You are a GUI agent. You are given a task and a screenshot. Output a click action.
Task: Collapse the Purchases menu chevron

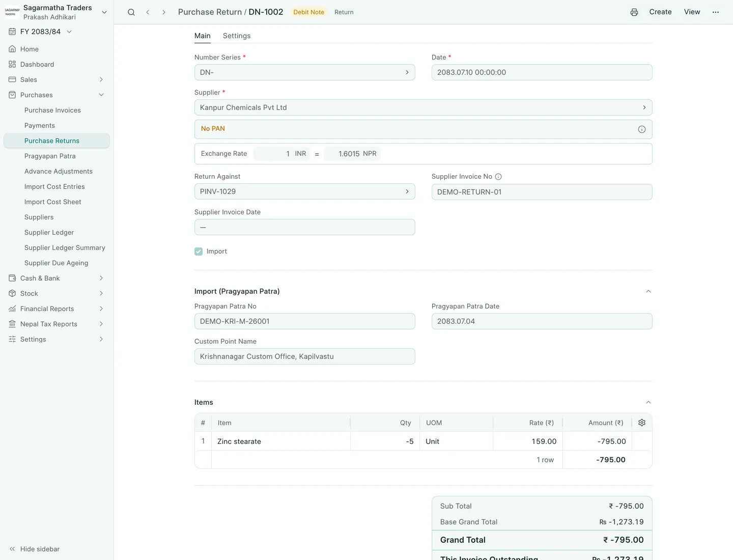point(101,95)
